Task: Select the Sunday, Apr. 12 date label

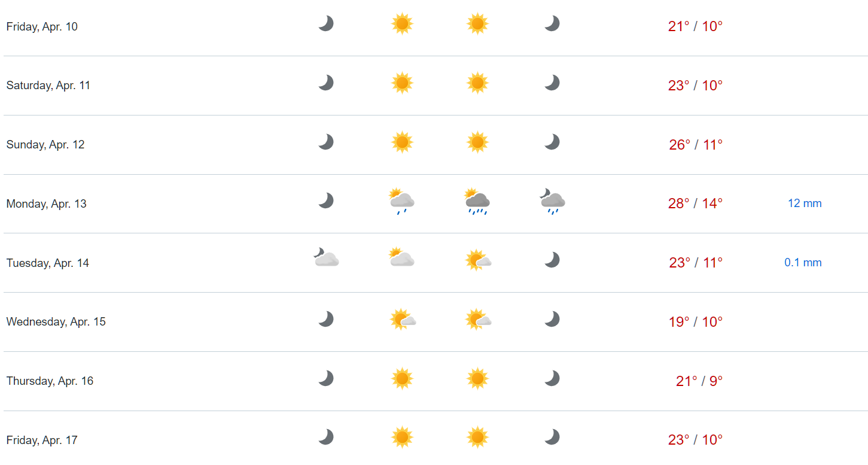Action: coord(45,145)
